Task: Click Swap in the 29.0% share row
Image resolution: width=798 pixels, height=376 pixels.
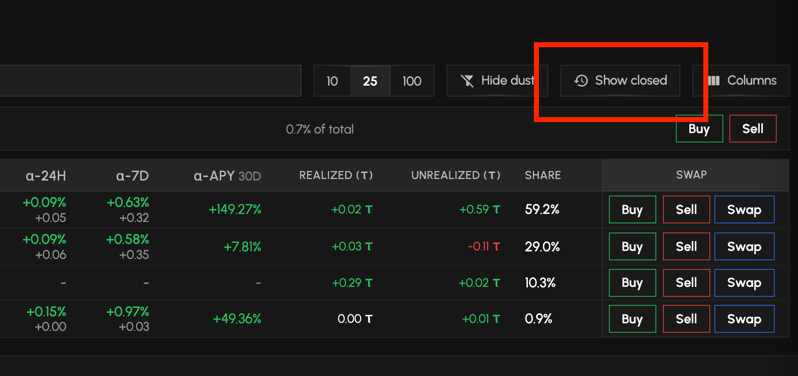Action: (x=744, y=247)
